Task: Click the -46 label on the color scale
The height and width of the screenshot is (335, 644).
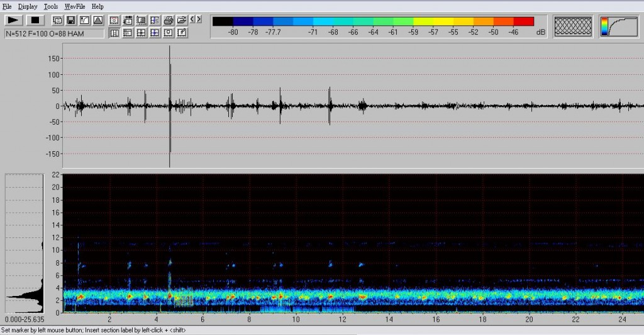Action: (x=513, y=32)
